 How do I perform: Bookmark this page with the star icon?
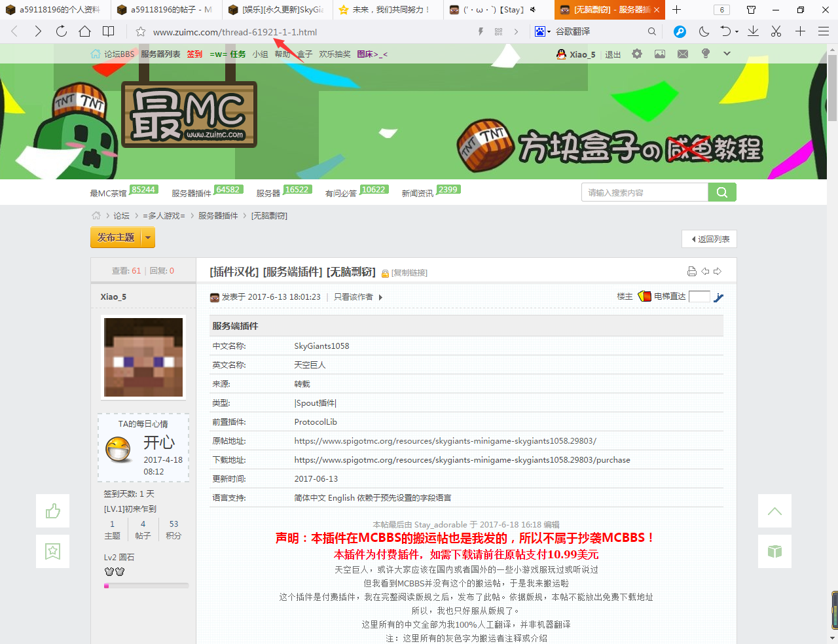click(140, 31)
